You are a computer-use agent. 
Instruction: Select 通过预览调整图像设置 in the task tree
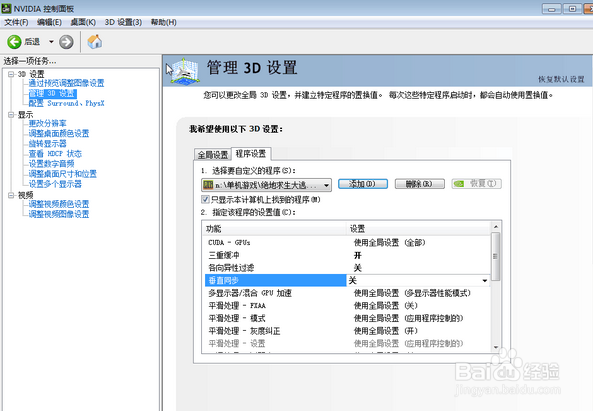click(66, 83)
